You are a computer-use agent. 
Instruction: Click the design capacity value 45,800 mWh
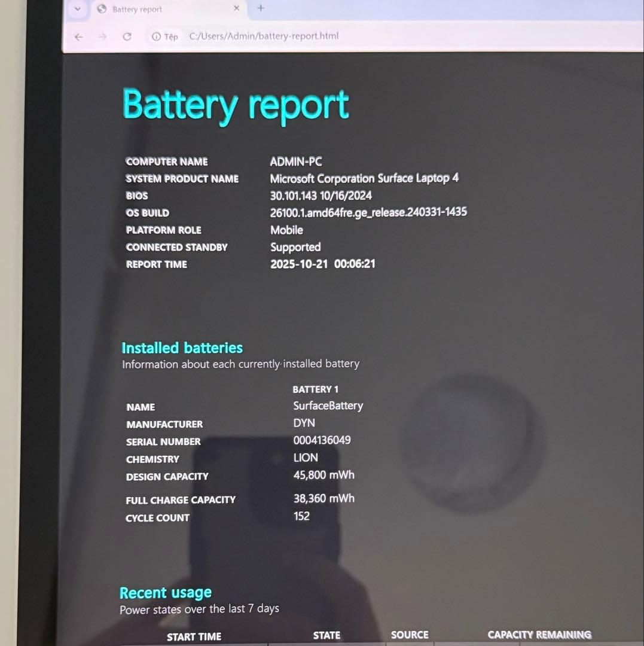click(323, 475)
